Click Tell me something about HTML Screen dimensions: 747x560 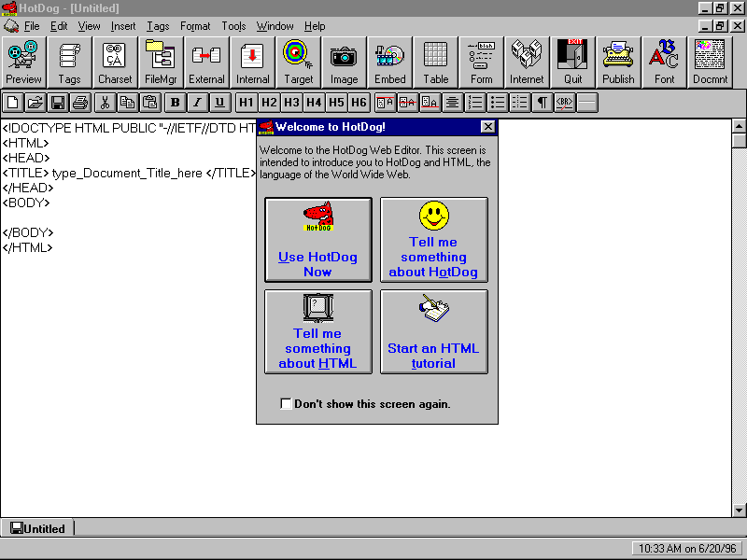318,331
